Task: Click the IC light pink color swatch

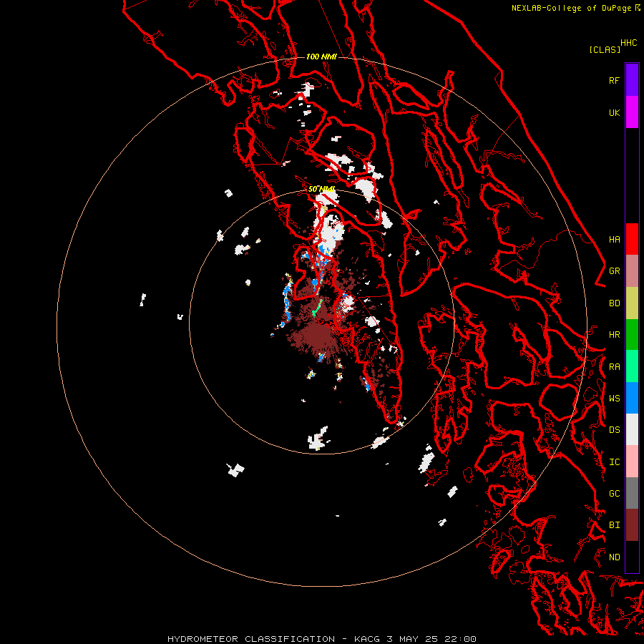Action: coord(632,462)
